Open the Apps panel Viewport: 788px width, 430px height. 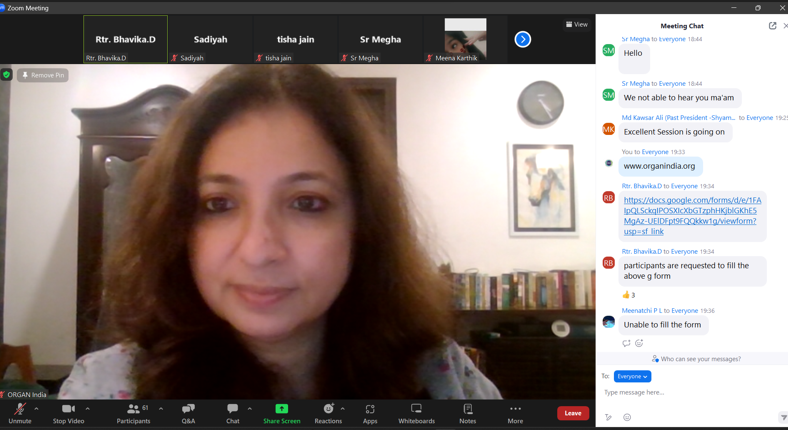click(370, 412)
